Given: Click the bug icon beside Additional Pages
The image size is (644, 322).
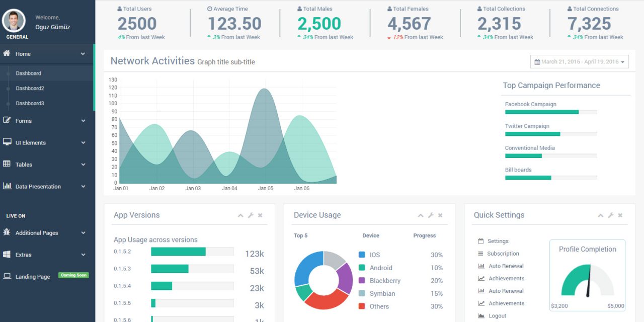Looking at the screenshot, I should [x=7, y=232].
